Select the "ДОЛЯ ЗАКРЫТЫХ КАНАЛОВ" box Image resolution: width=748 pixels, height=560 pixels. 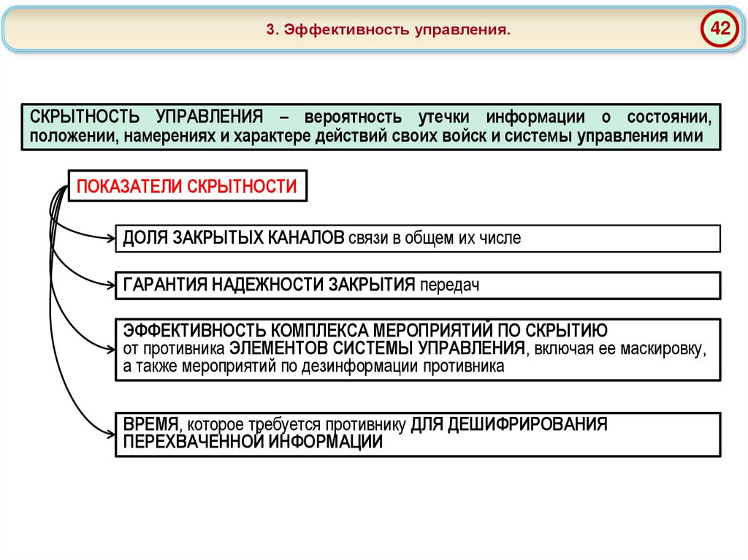coord(418,238)
